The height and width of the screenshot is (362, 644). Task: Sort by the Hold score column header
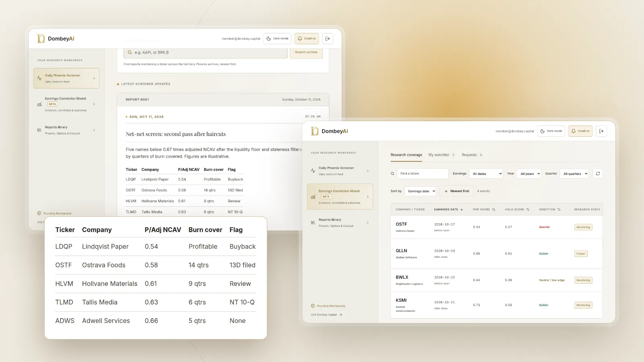(517, 210)
